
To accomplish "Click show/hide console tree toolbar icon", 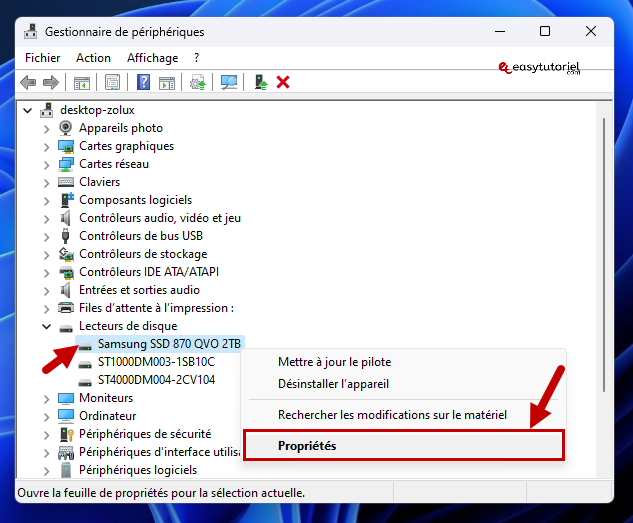I will tap(82, 83).
